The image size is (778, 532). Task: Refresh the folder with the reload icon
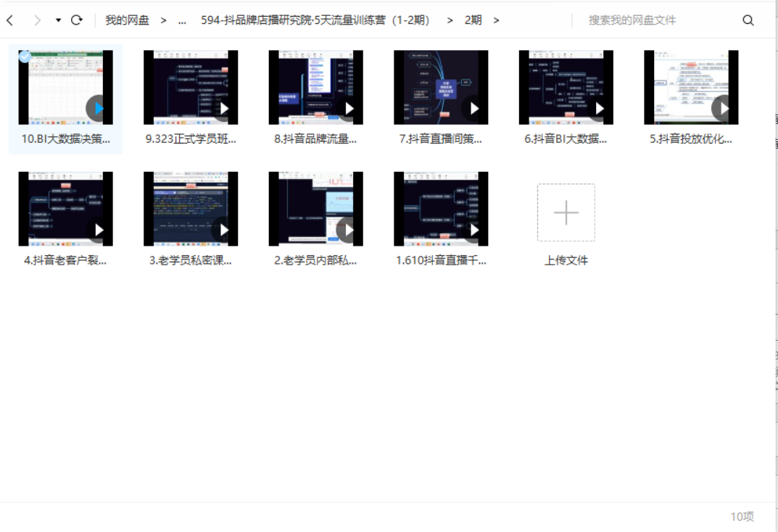coord(76,20)
